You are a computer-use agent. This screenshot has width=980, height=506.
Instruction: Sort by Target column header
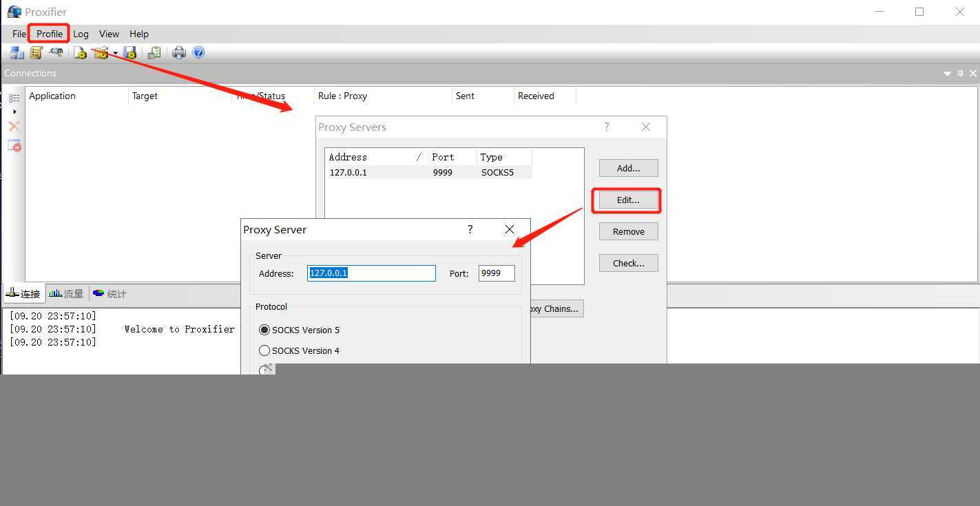pyautogui.click(x=180, y=96)
